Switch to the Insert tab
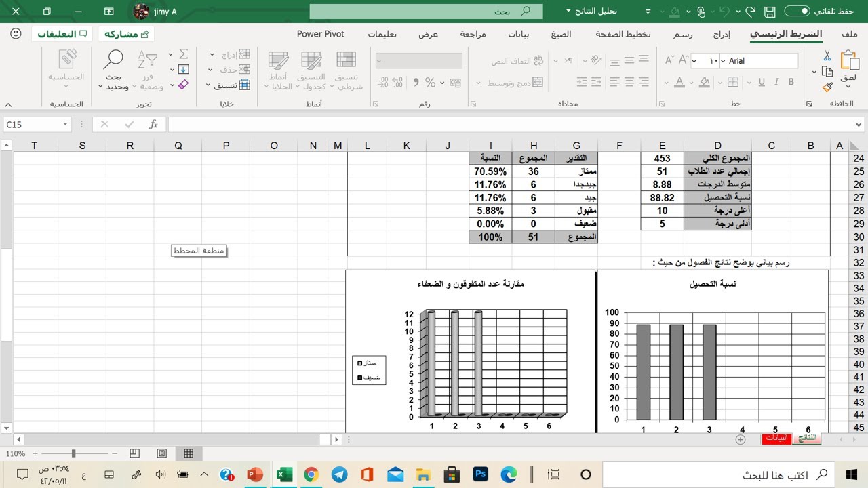Screen dimensions: 868x488 (x=722, y=34)
